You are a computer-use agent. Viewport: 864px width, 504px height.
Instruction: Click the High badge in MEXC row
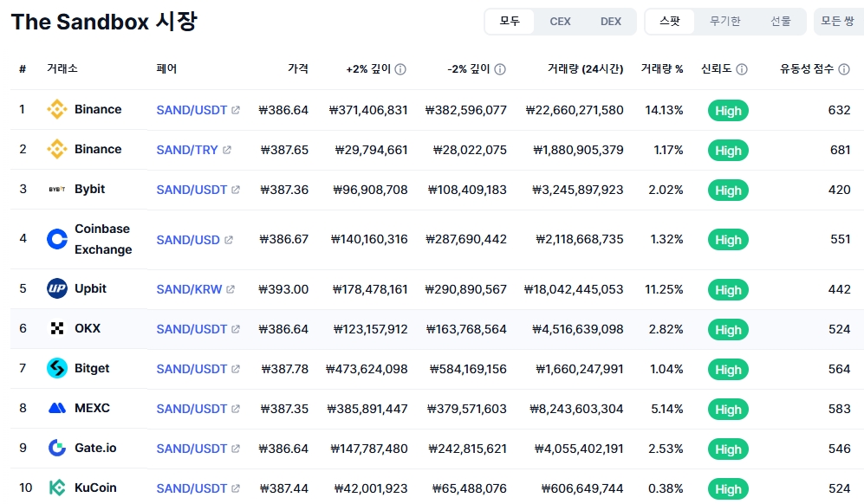click(728, 410)
